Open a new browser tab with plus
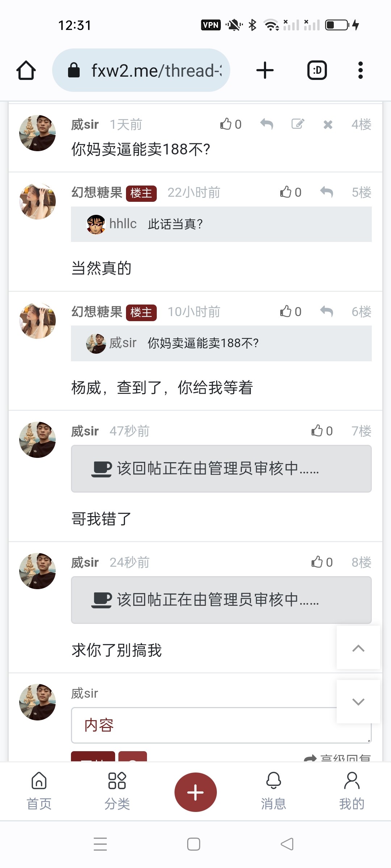Image resolution: width=391 pixels, height=868 pixels. [x=265, y=70]
